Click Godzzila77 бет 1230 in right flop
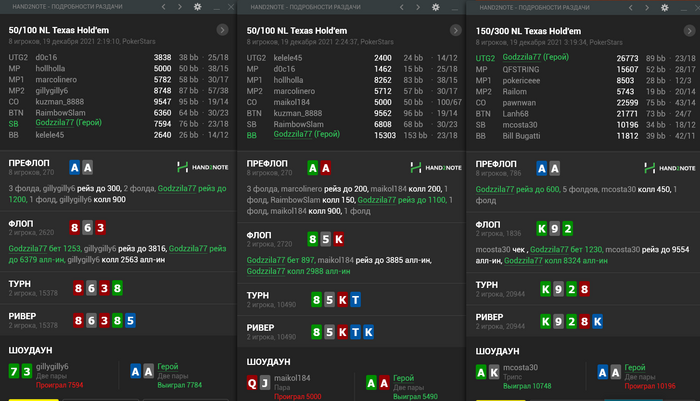This screenshot has width=700, height=401. click(x=566, y=249)
